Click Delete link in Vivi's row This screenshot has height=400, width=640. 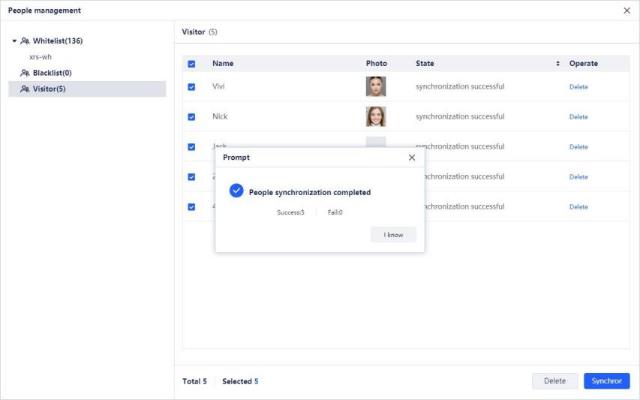pos(579,87)
